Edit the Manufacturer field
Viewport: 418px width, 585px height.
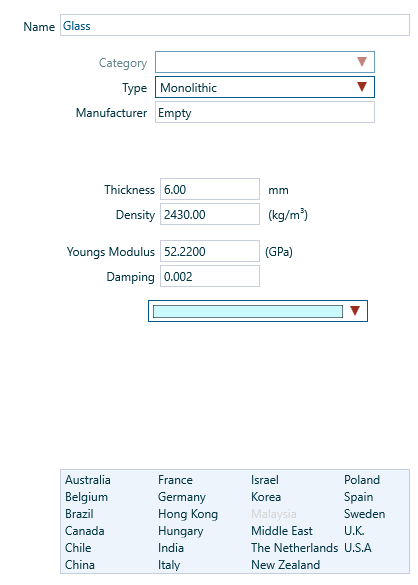tap(265, 112)
